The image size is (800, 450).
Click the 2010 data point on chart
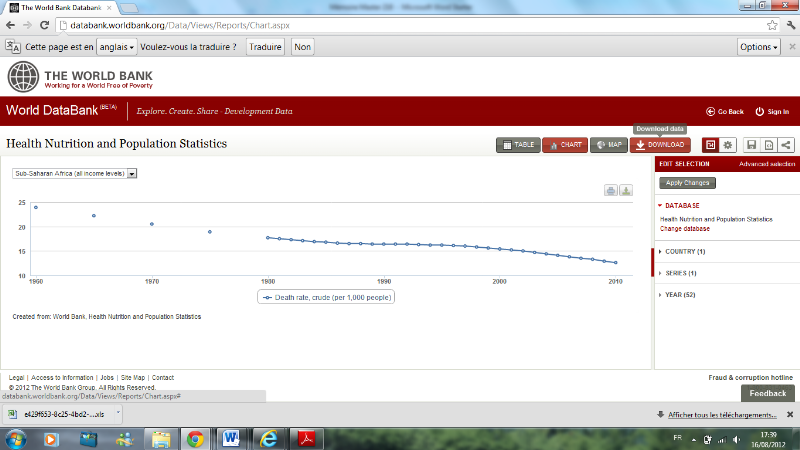[616, 262]
